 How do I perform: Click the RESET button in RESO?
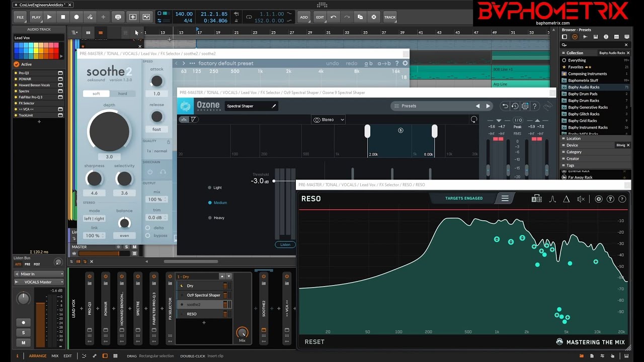click(x=314, y=342)
